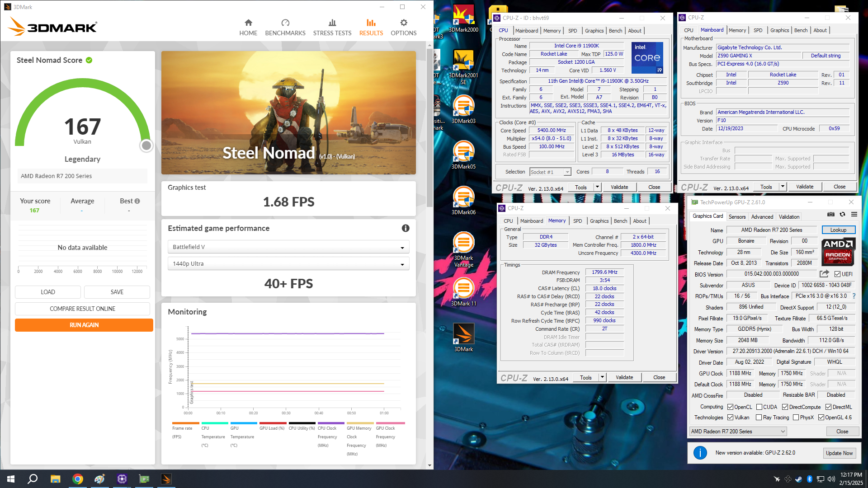This screenshot has height=488, width=868.
Task: Toggle the DirectML checkbox in GPU-Z
Action: [x=828, y=407]
